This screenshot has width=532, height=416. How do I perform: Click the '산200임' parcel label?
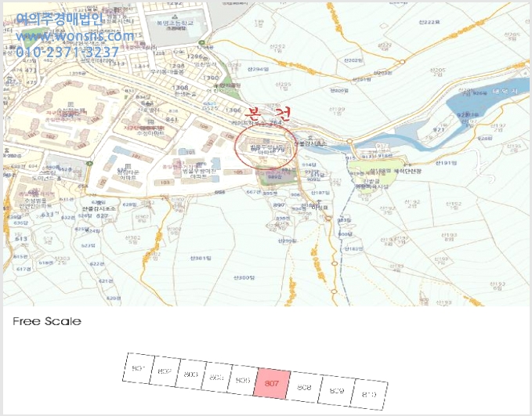[x=339, y=91]
